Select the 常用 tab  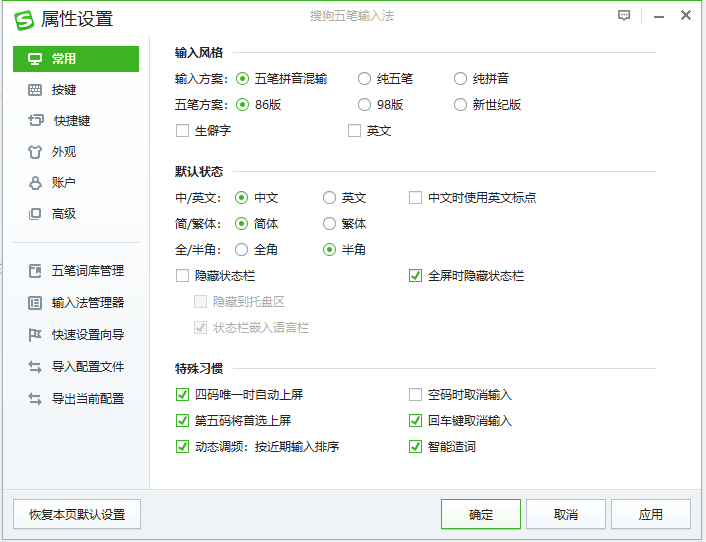pyautogui.click(x=76, y=59)
